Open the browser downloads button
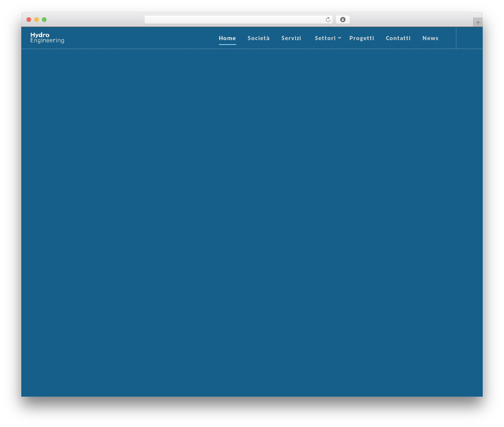 point(343,20)
